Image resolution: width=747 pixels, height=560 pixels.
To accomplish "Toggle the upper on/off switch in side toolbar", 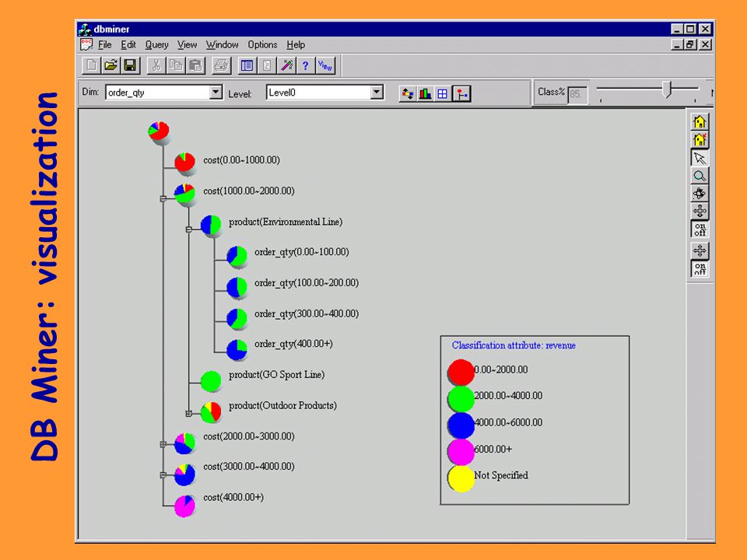I will pyautogui.click(x=700, y=229).
